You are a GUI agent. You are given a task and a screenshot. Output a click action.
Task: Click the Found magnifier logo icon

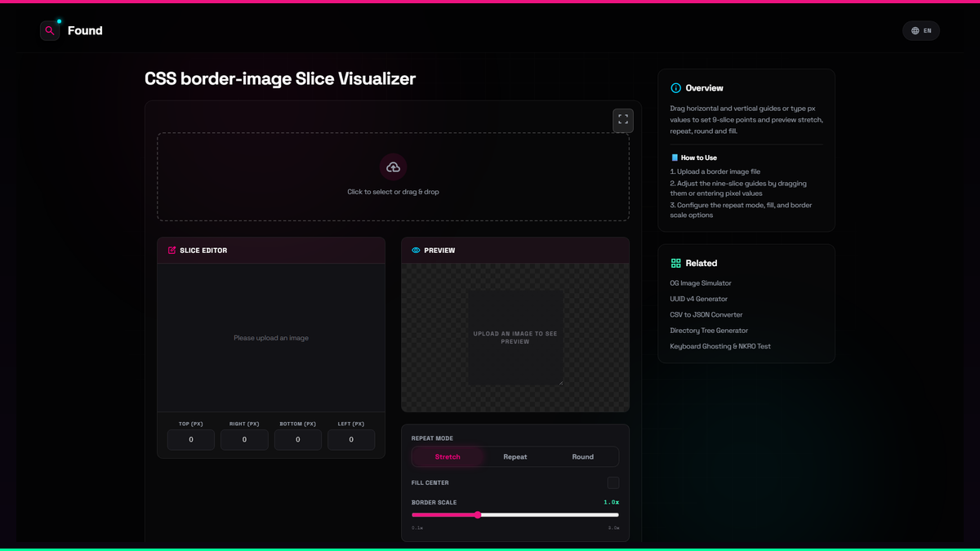click(50, 31)
